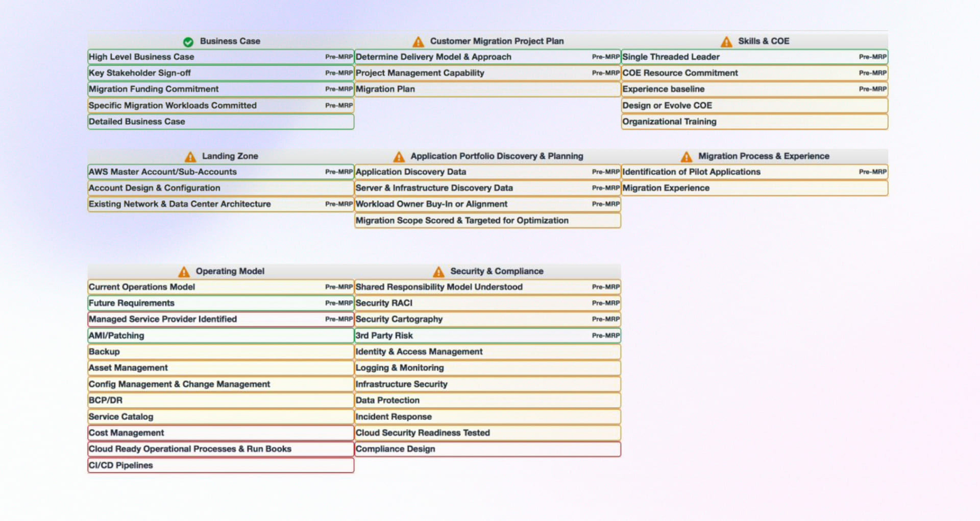Open Existing Network & Data Center Architecture

221,204
